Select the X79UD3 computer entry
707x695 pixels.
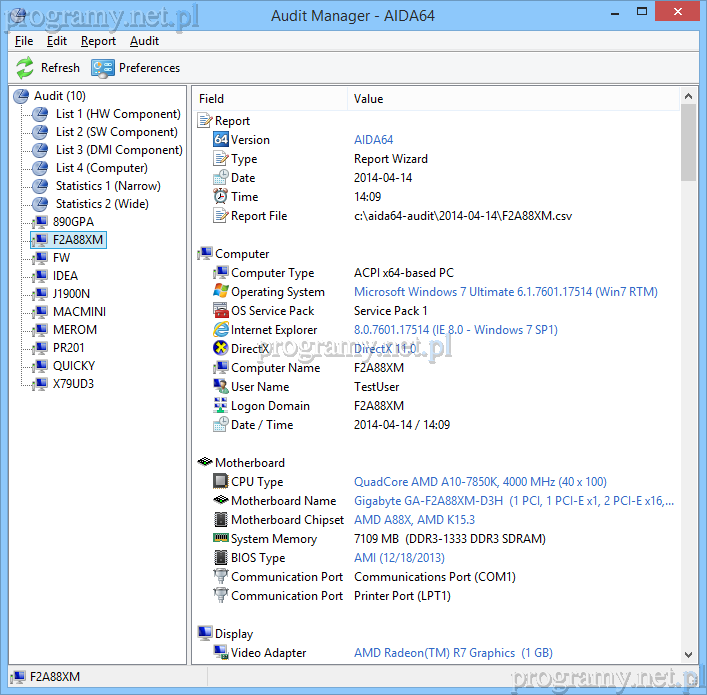coord(73,384)
